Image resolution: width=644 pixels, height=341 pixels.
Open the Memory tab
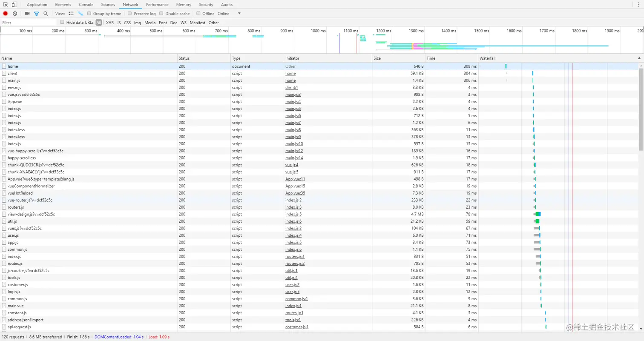(x=184, y=5)
